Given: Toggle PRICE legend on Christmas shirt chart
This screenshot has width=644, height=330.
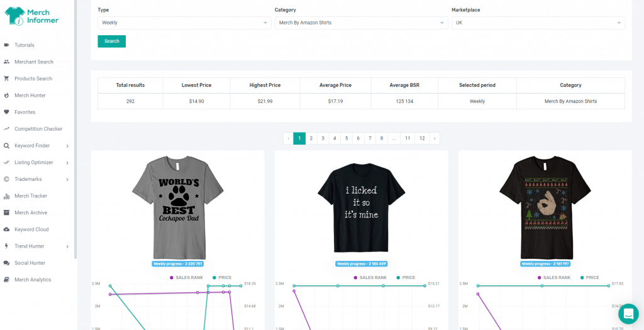Looking at the screenshot, I should click(x=589, y=277).
